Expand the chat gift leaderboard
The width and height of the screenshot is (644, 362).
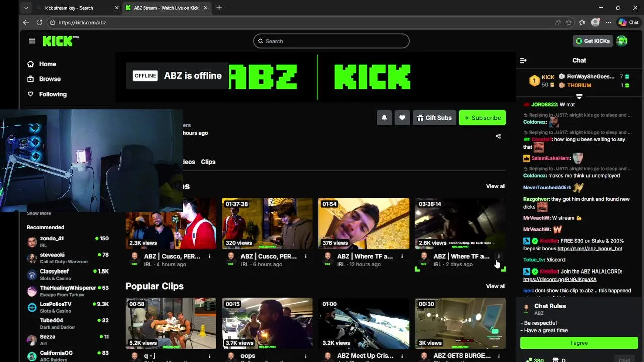click(579, 96)
